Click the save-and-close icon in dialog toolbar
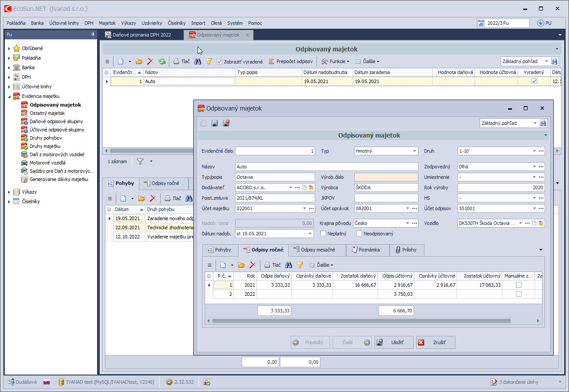This screenshot has height=392, width=569. 226,124
